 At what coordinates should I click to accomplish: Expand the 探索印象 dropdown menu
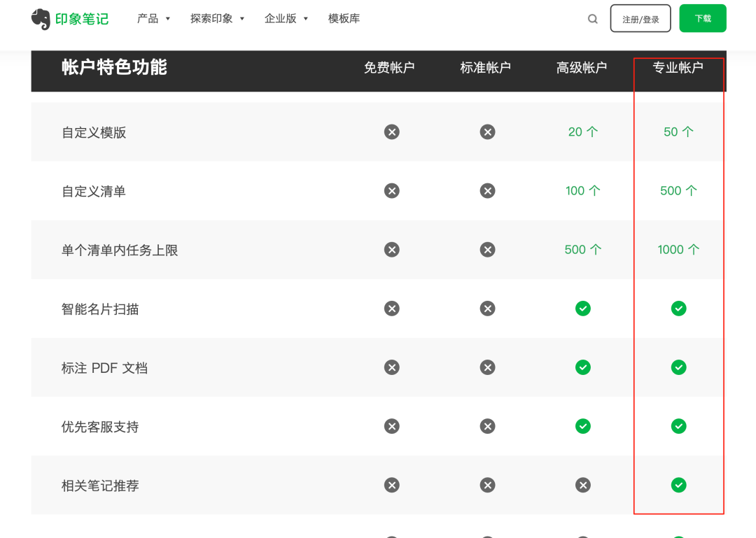pos(217,19)
